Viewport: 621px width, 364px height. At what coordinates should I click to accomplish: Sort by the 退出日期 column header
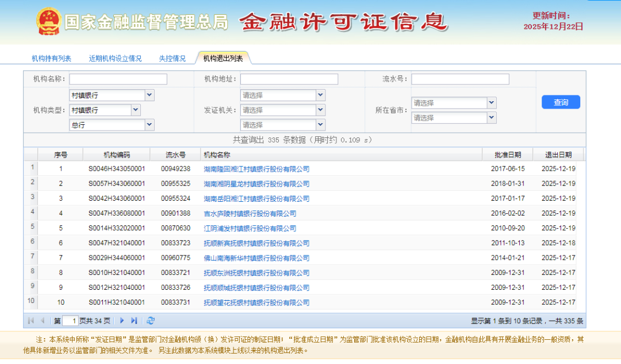(558, 155)
